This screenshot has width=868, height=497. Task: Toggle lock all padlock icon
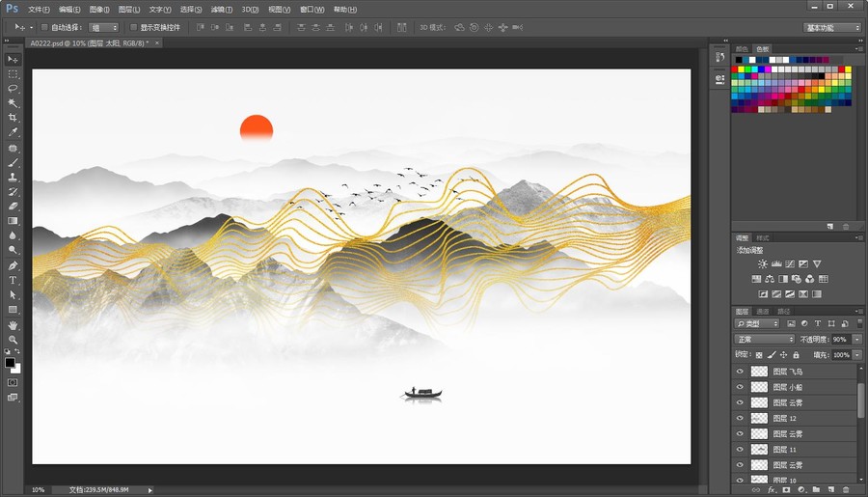(x=796, y=355)
